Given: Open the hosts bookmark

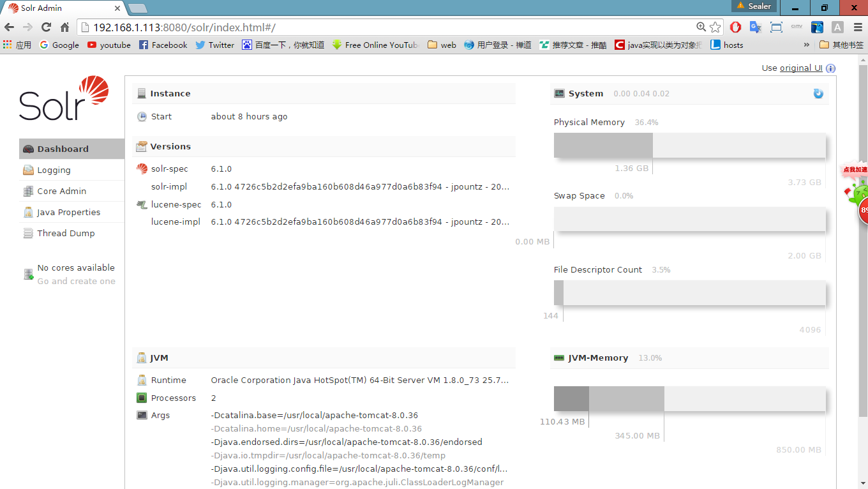Looking at the screenshot, I should click(727, 45).
